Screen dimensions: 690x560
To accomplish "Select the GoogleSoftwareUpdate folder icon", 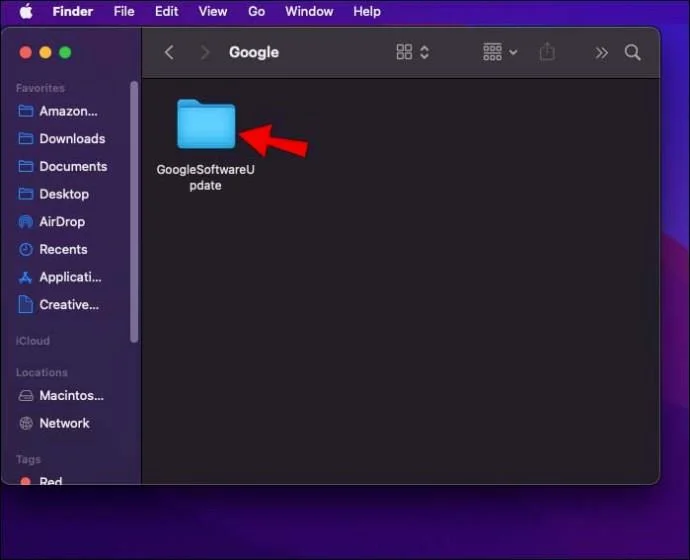I will (x=206, y=124).
